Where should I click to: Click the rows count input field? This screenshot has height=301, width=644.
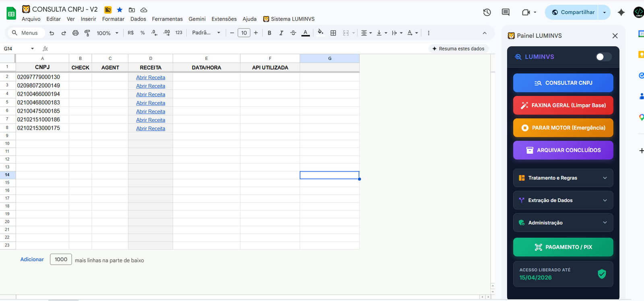click(x=61, y=260)
